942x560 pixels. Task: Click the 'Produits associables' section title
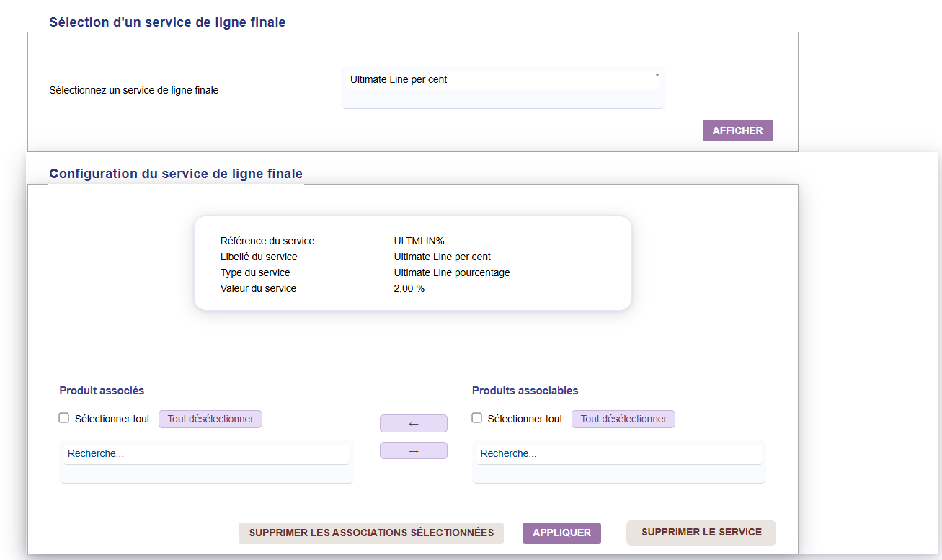(x=525, y=391)
